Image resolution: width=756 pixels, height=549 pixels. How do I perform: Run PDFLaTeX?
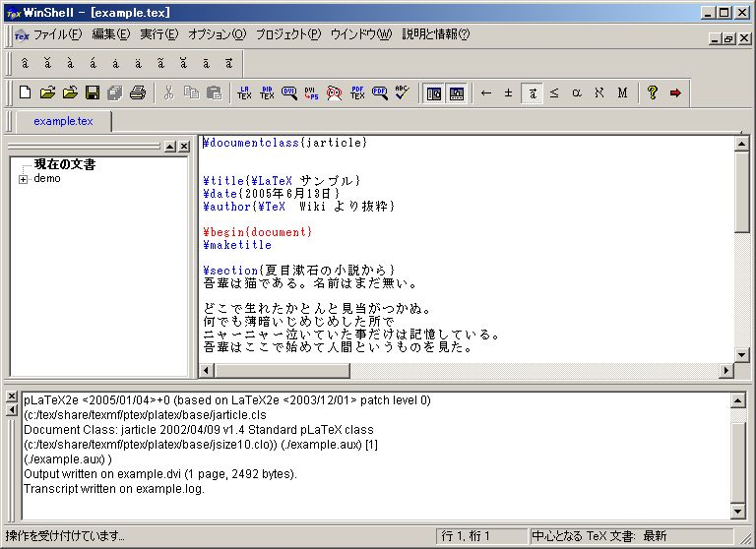pyautogui.click(x=357, y=92)
